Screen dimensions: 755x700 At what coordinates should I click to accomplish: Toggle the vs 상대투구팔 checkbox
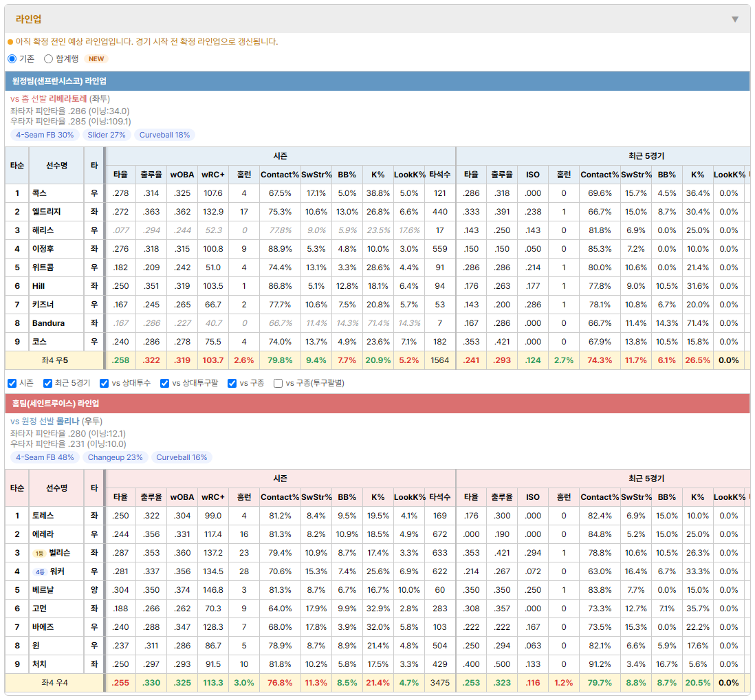[164, 383]
